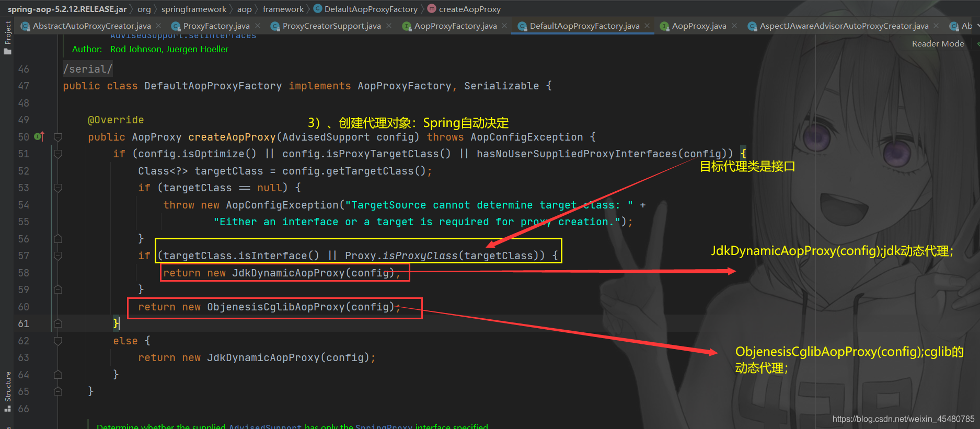Click the springframework breadcrumb segment
Image resolution: width=980 pixels, height=429 pixels.
tap(194, 9)
